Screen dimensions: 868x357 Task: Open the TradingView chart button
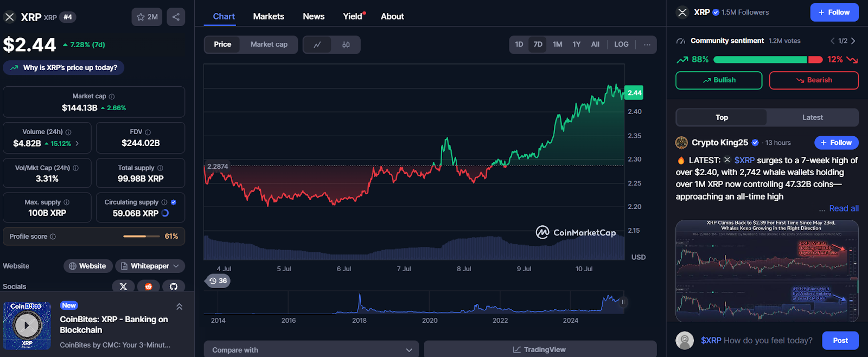coord(540,350)
